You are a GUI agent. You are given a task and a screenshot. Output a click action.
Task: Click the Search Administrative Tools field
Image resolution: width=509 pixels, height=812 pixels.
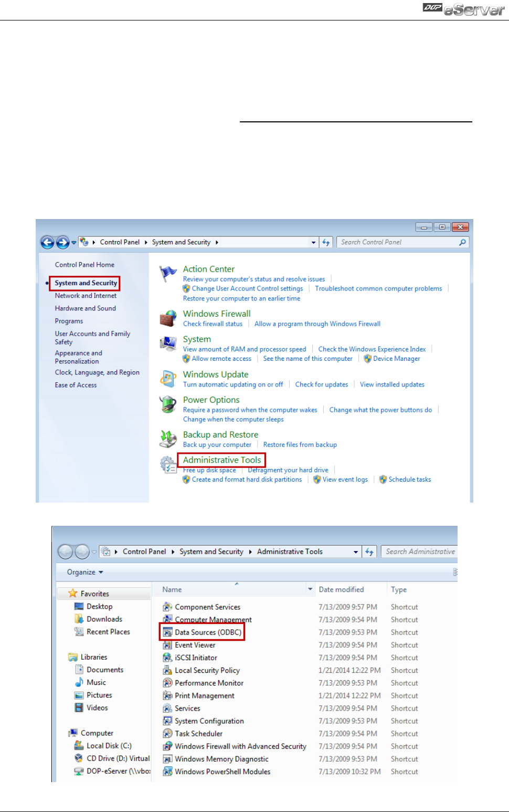tap(419, 551)
